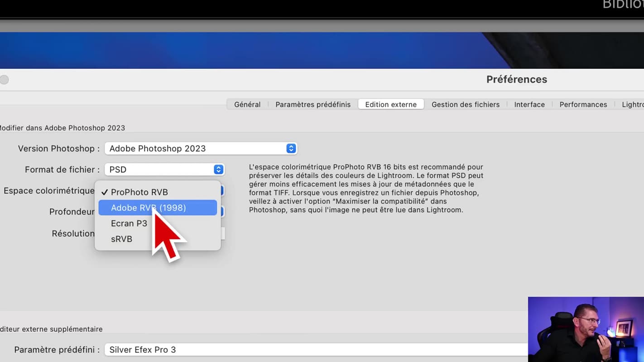Switch to the Général tab

click(247, 105)
